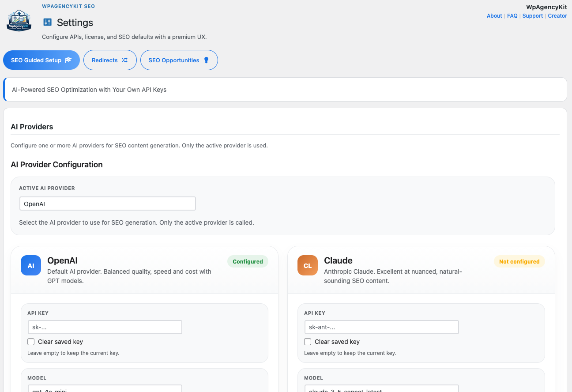The image size is (572, 392).
Task: Click the Not configured badge on Claude
Action: pyautogui.click(x=519, y=261)
